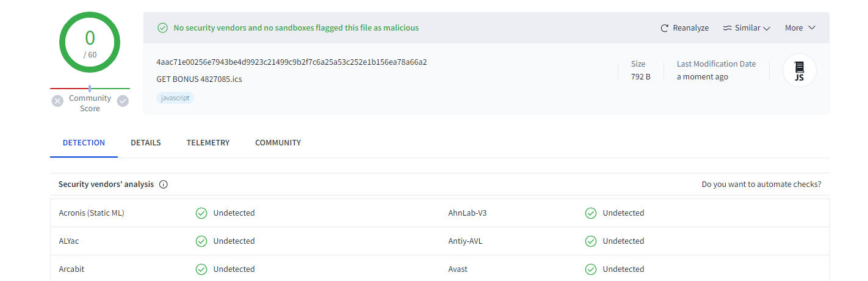Image resolution: width=868 pixels, height=281 pixels.
Task: Click the 'Do you want to automate checks?' link
Action: pyautogui.click(x=761, y=184)
